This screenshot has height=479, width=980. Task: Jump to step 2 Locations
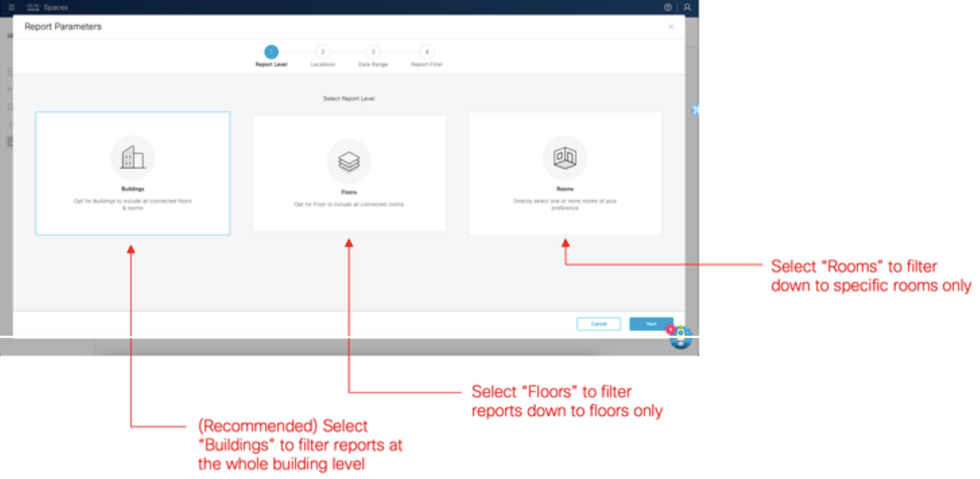(x=323, y=52)
